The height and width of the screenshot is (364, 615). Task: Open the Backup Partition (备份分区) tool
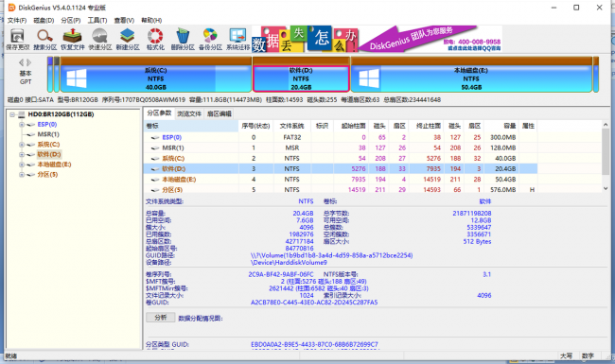pyautogui.click(x=210, y=39)
